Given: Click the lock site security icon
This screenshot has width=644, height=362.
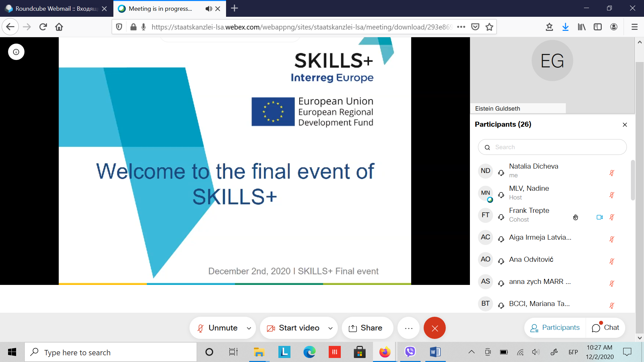Looking at the screenshot, I should pos(133,27).
